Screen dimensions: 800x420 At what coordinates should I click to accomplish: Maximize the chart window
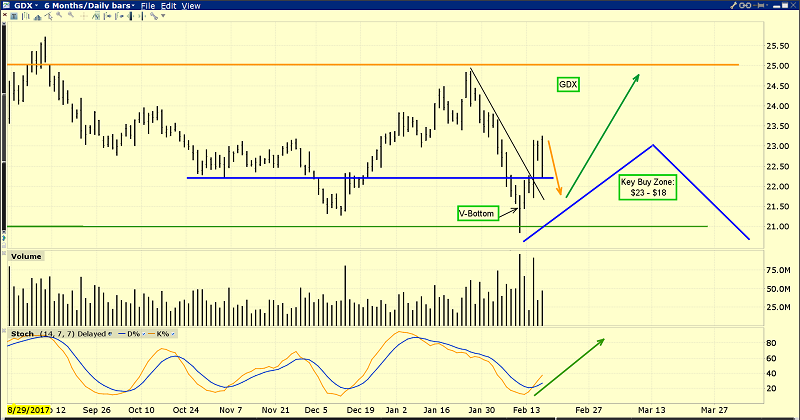pos(785,5)
